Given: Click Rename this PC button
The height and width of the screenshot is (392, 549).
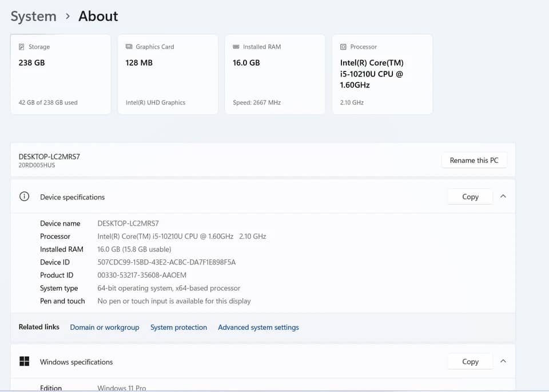Looking at the screenshot, I should [x=474, y=161].
